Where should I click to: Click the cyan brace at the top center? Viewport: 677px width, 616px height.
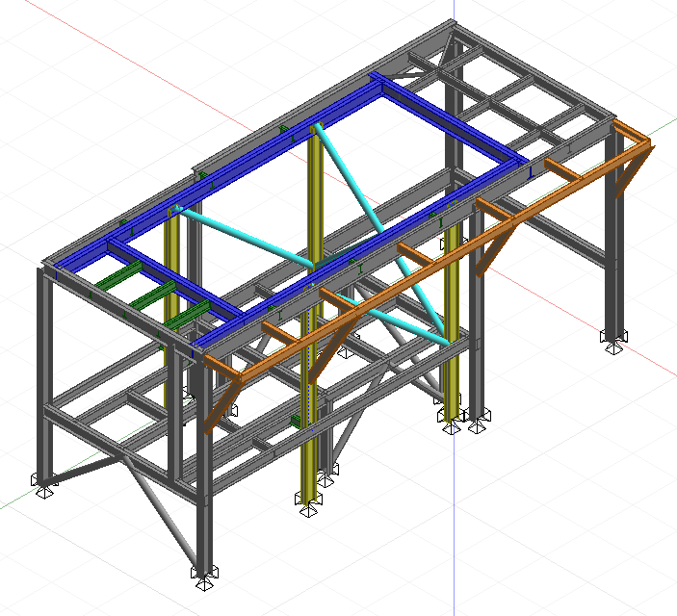click(x=349, y=180)
